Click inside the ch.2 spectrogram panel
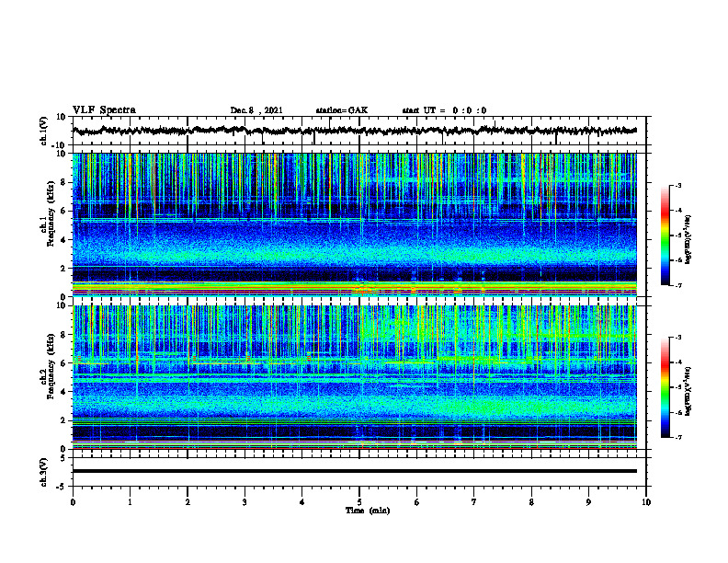This screenshot has height=563, width=728. tap(354, 377)
